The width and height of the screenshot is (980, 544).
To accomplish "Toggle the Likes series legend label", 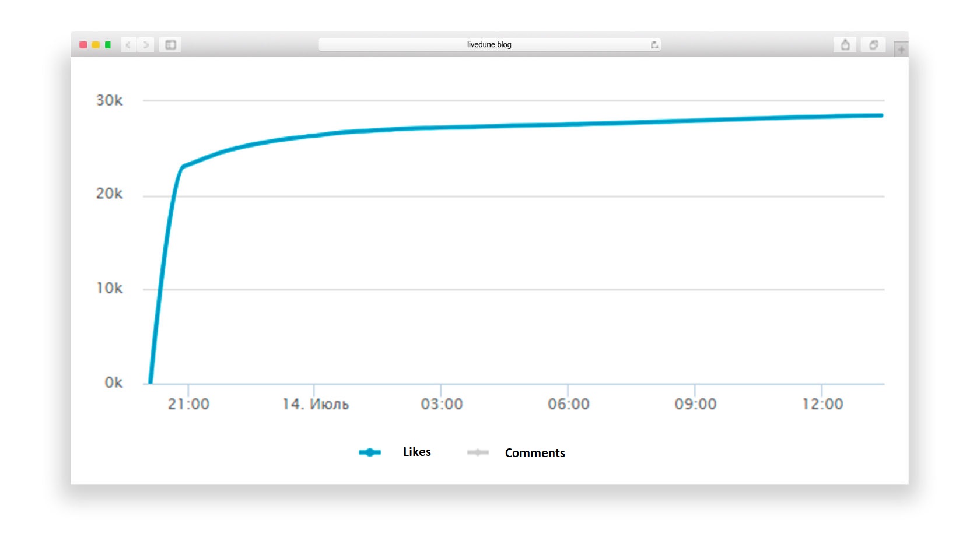I will (x=416, y=452).
